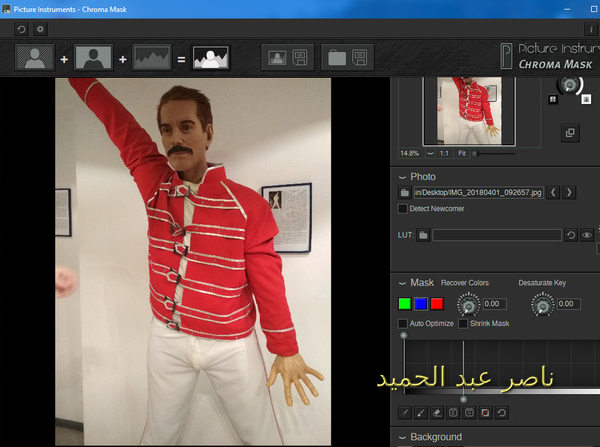Click the second bucket mask tool icon
This screenshot has width=600, height=447.
coord(469,413)
